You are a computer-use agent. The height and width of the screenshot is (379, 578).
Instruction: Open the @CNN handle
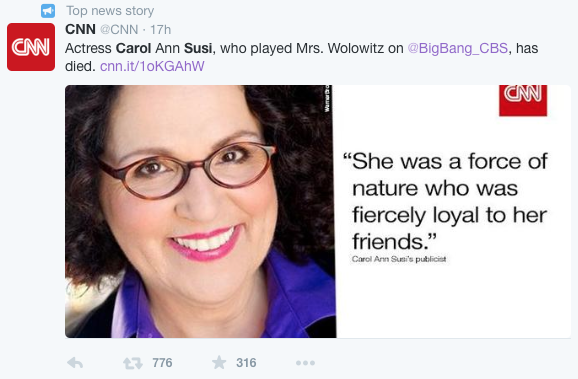click(119, 30)
